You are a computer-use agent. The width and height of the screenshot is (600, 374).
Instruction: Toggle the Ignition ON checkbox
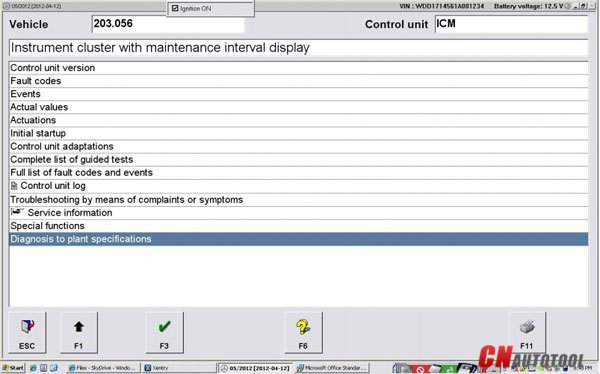[x=175, y=8]
